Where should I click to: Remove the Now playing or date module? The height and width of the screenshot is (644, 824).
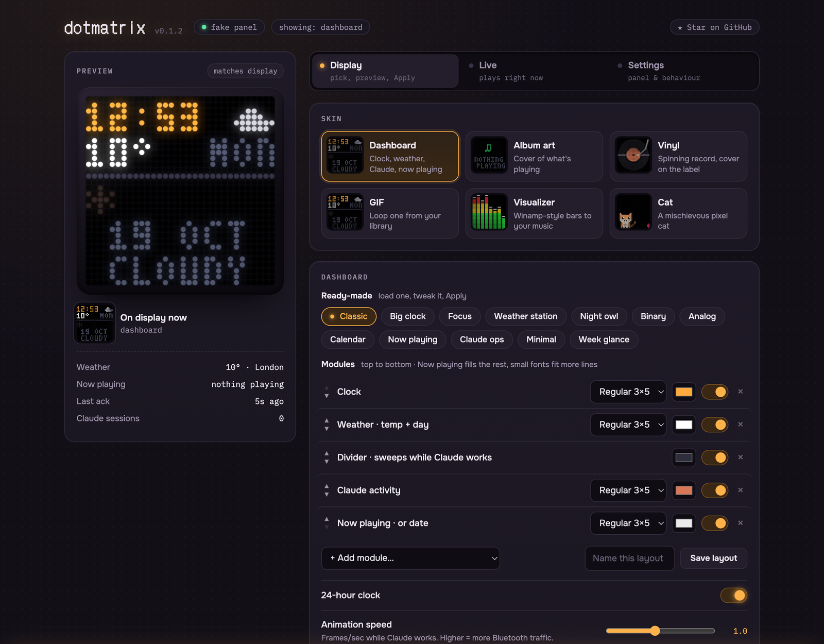tap(740, 523)
